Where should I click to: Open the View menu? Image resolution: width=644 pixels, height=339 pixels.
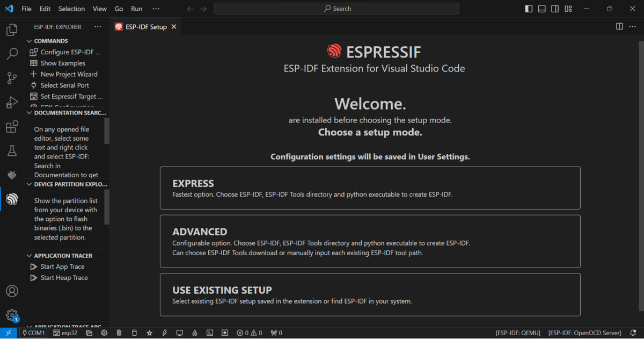[x=100, y=9]
